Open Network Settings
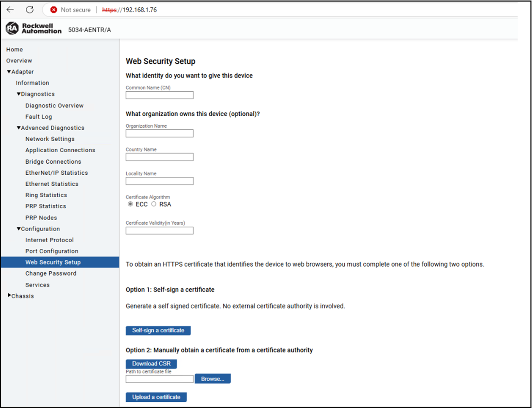This screenshot has width=532, height=409. (50, 139)
